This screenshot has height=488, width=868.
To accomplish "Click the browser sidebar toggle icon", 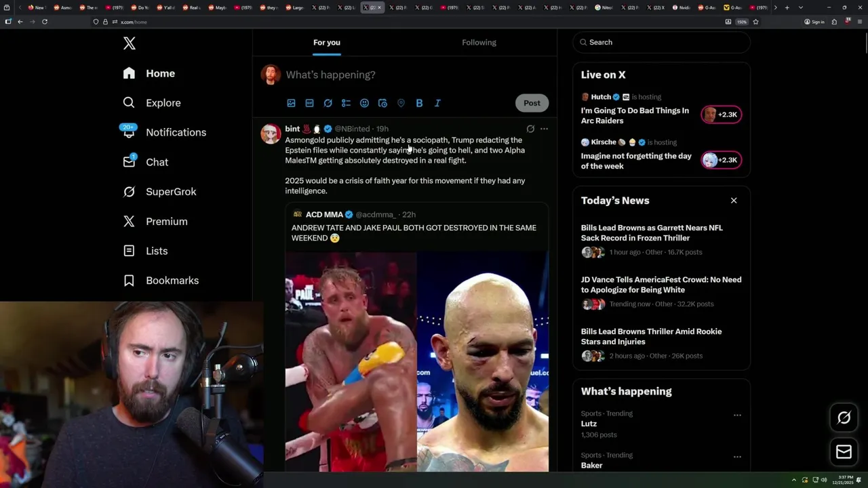I will point(8,22).
